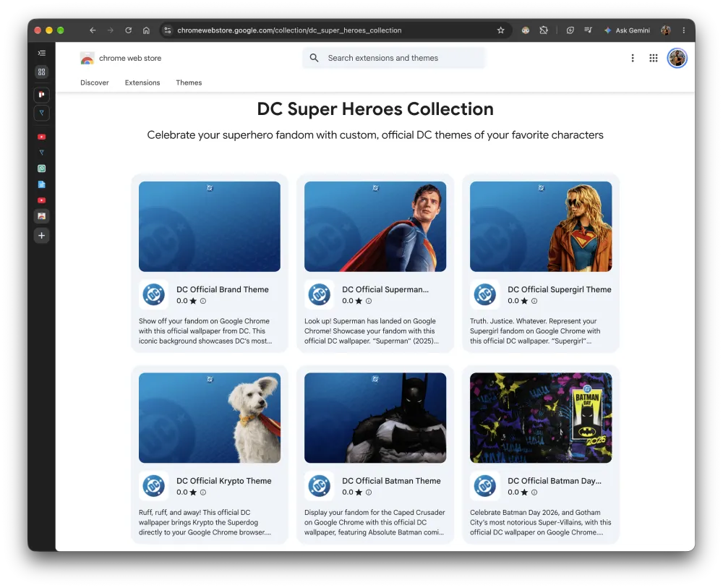
Task: Click the chrome web store logo
Action: pos(121,58)
